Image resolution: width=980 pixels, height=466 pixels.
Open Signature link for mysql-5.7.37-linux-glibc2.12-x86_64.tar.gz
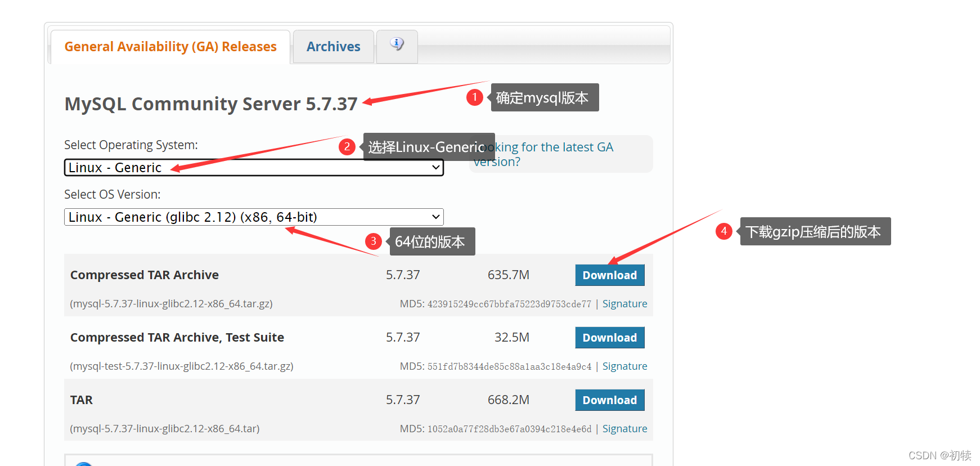click(624, 304)
